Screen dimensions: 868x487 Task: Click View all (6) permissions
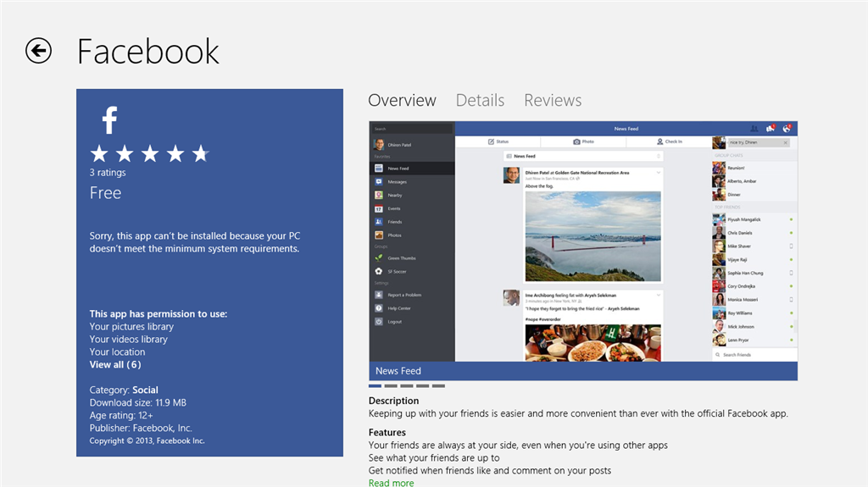pos(115,365)
